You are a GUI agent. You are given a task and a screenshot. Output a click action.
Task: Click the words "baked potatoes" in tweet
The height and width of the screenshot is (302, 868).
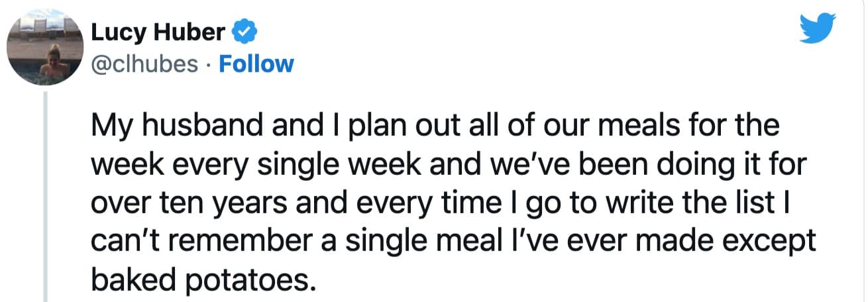(199, 280)
